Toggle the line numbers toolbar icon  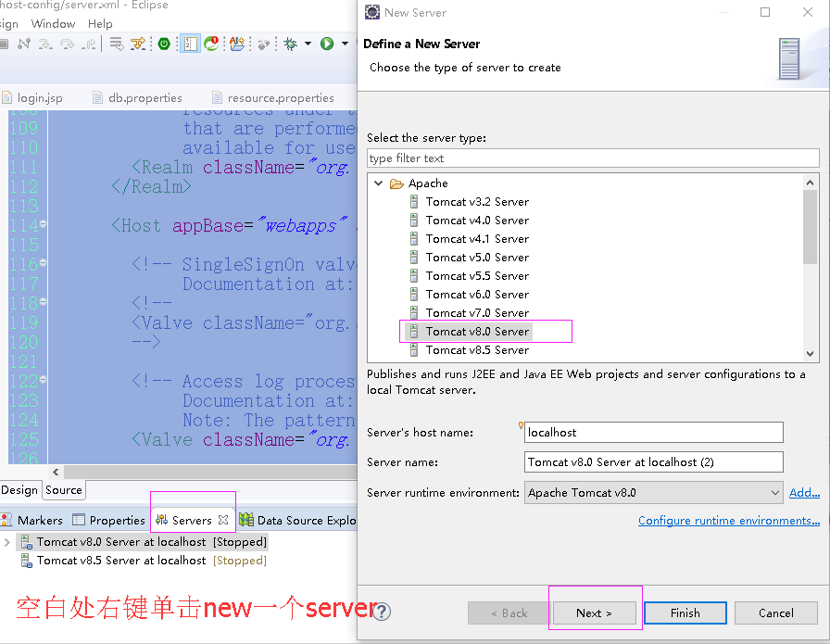191,44
